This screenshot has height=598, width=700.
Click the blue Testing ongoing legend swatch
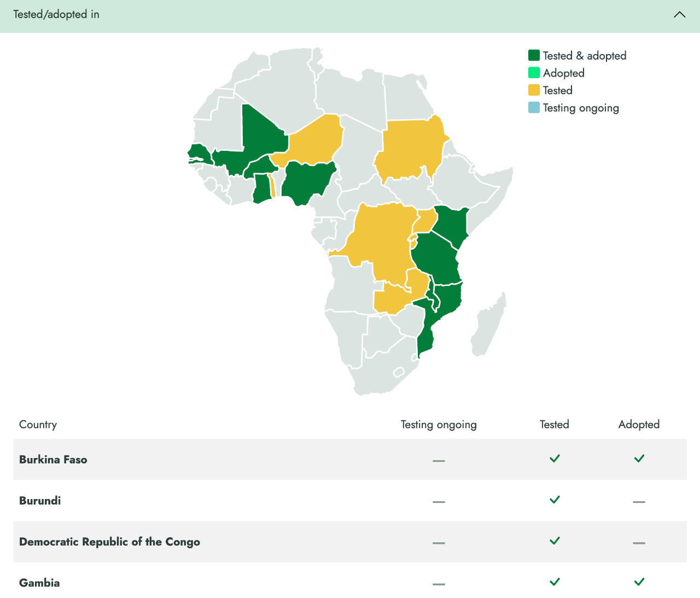point(534,108)
